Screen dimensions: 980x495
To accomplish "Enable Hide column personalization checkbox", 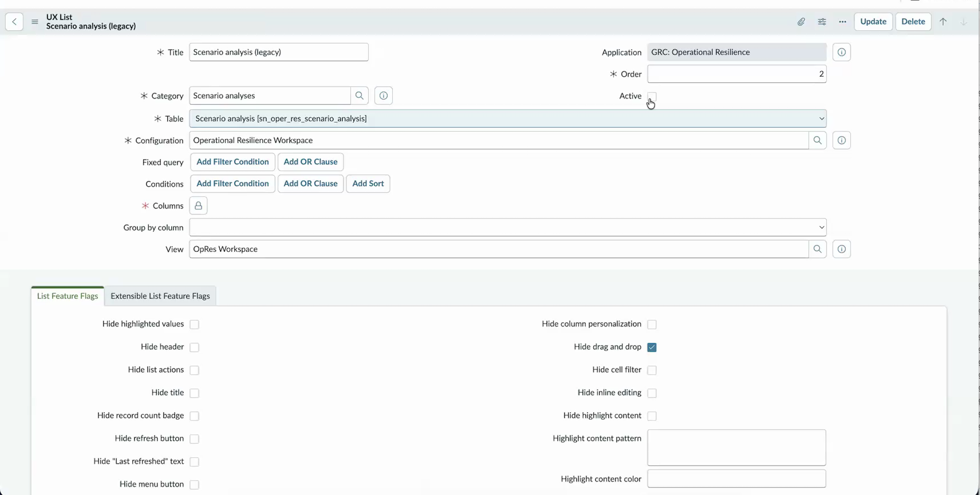I will pos(652,324).
